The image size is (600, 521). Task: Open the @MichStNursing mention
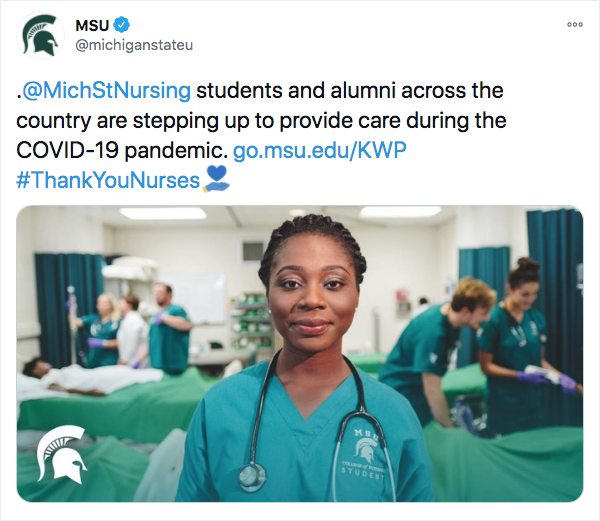click(x=106, y=91)
